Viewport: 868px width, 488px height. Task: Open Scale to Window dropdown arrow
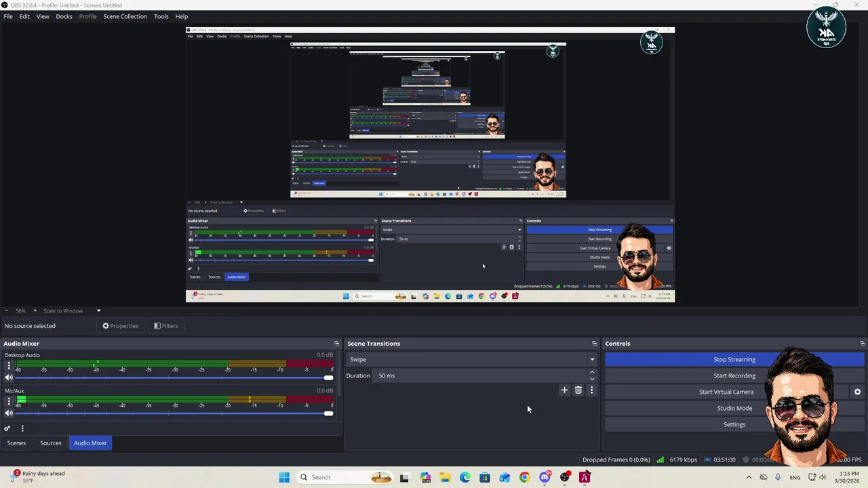coord(98,310)
